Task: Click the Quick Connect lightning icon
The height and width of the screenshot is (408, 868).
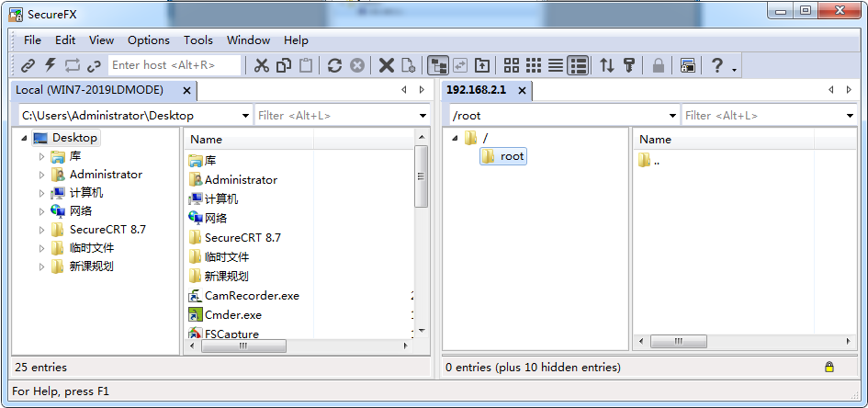Action: click(x=51, y=65)
